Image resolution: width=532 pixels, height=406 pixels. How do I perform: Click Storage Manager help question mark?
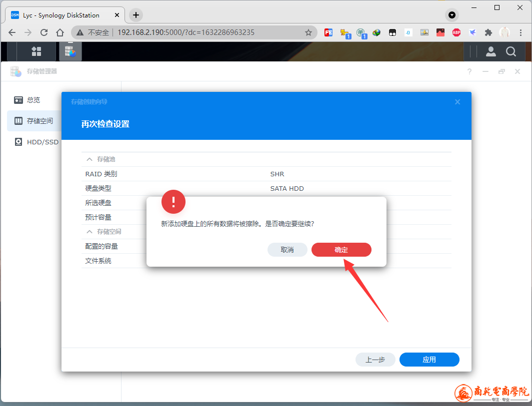(469, 72)
